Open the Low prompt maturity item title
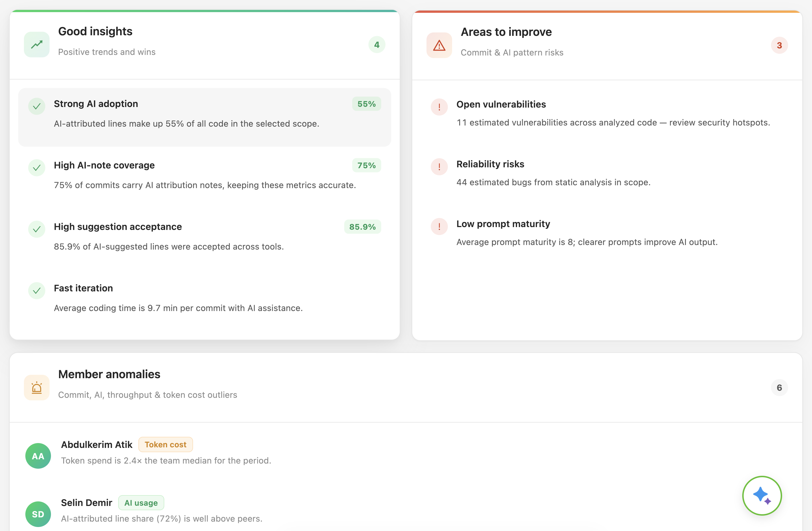 point(503,224)
